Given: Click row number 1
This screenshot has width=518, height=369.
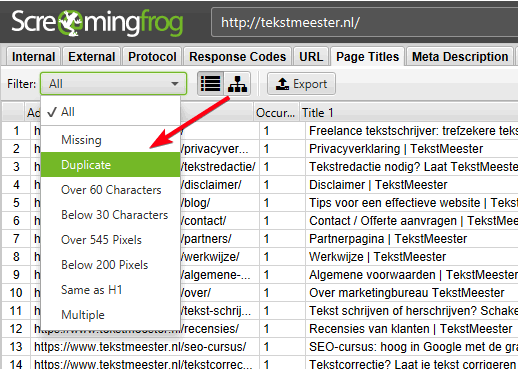Looking at the screenshot, I should pyautogui.click(x=16, y=131).
